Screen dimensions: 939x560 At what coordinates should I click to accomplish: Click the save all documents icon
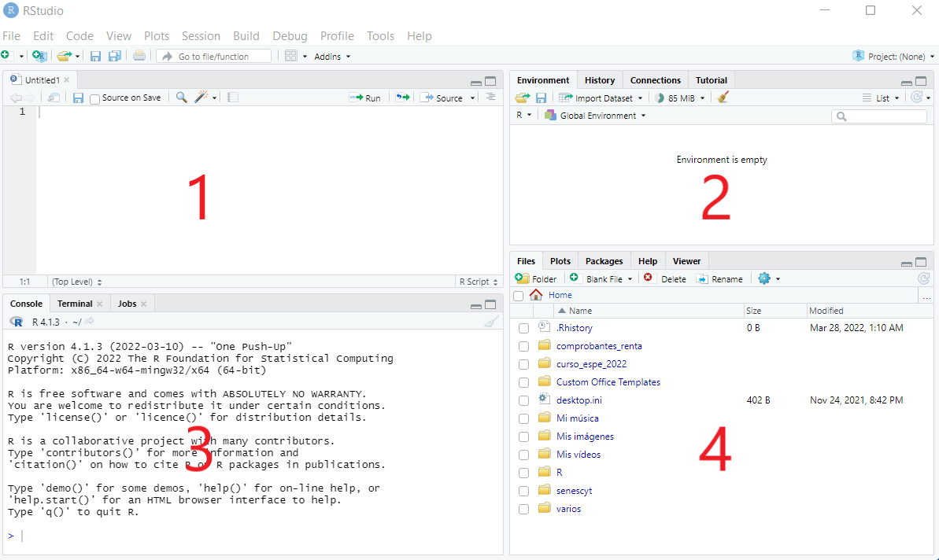click(x=114, y=56)
